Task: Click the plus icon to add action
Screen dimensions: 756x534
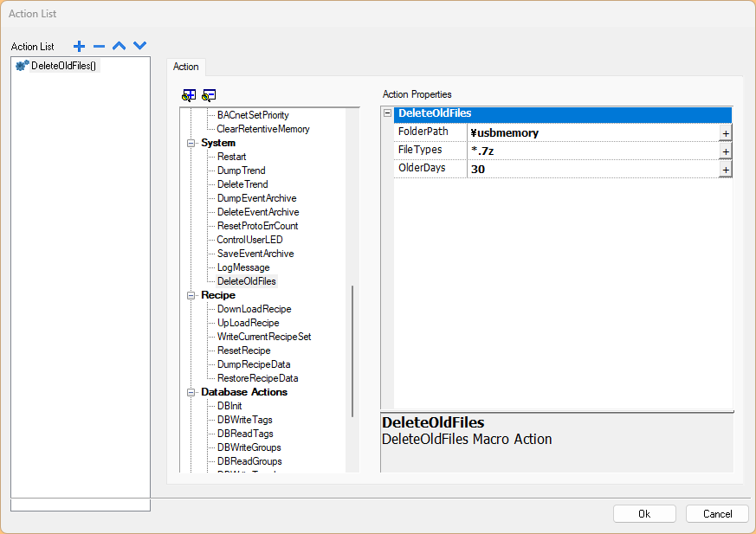Action: [80, 46]
